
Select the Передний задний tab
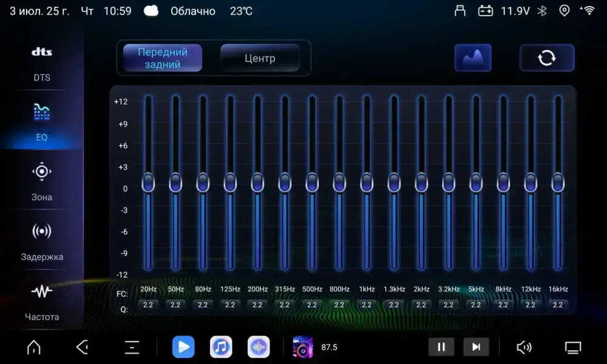(161, 58)
